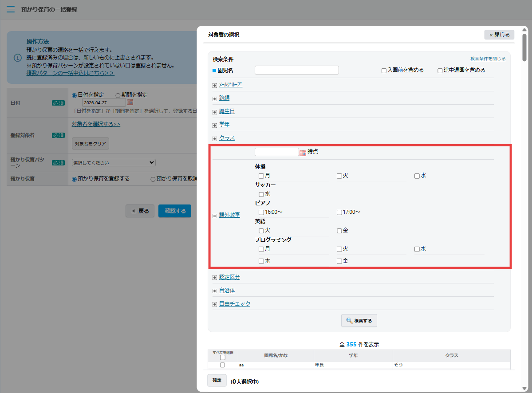Check the 金 checkbox under 英語

point(338,230)
